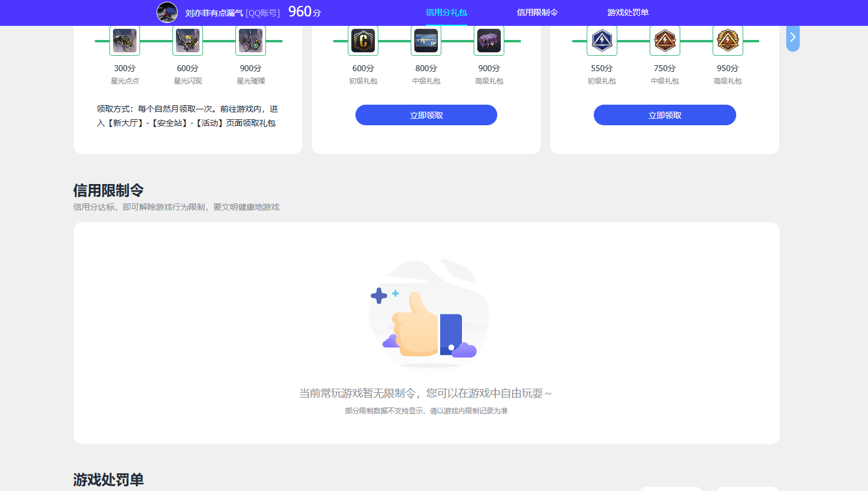Select the 750分 bronze badge pack icon
Viewport: 868px width, 491px height.
(664, 41)
